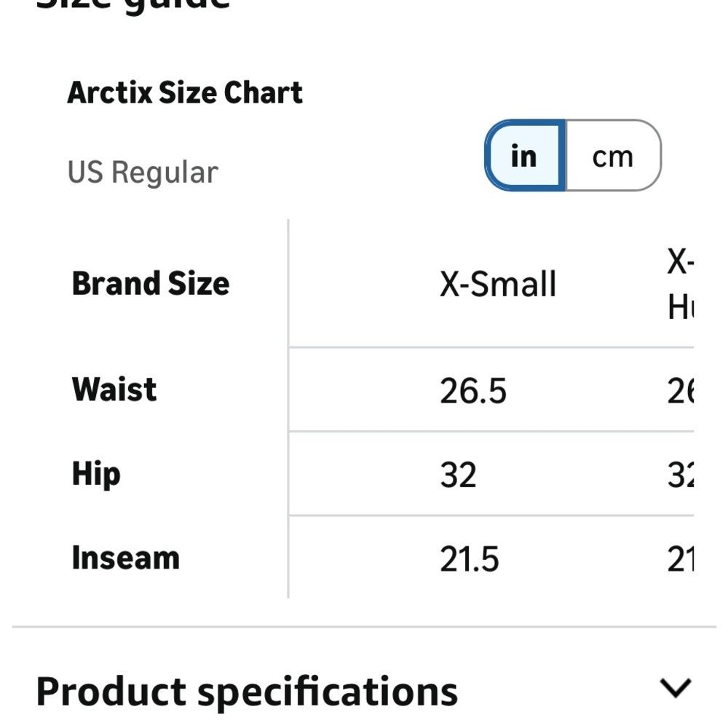Select the US Regular label
This screenshot has height=728, width=728.
point(143,172)
